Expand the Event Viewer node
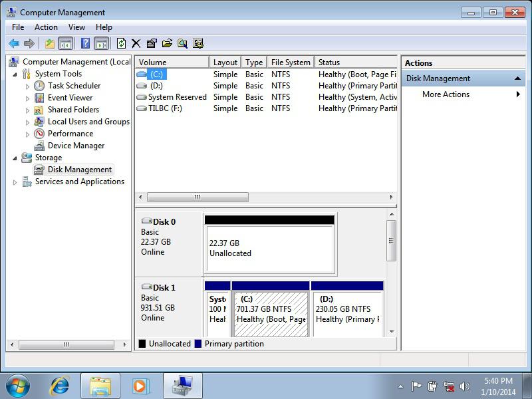The image size is (532, 399). click(x=27, y=98)
